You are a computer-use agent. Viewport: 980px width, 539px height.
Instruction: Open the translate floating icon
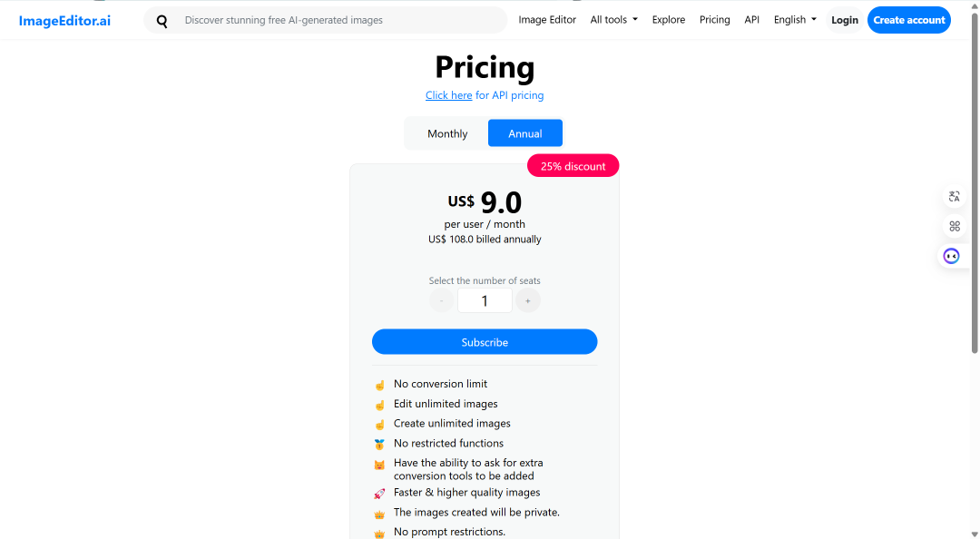coord(954,197)
